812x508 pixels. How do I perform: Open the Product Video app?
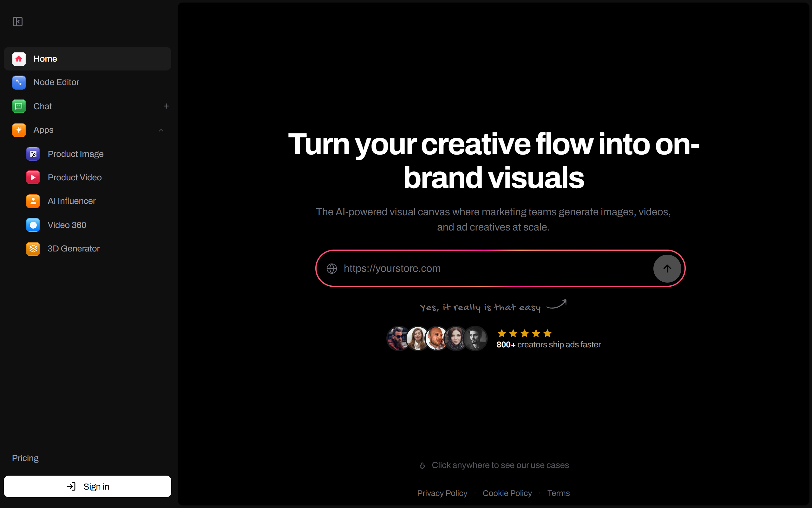pos(75,177)
